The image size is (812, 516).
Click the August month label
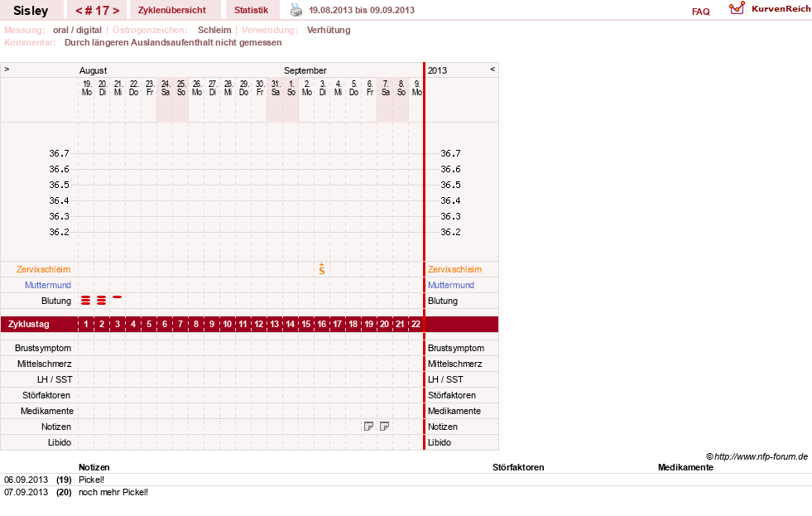pyautogui.click(x=94, y=70)
